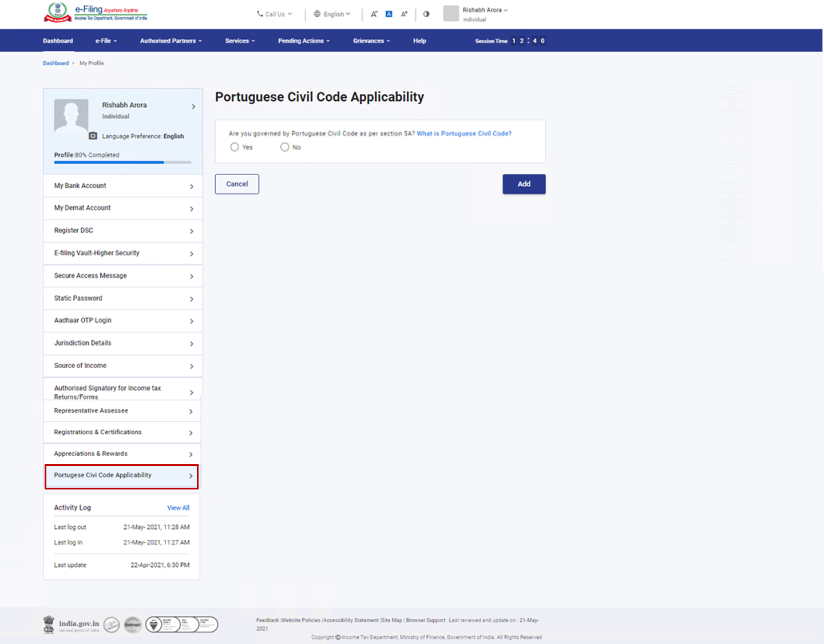Select the No radio button
The image size is (824, 644).
click(x=284, y=147)
